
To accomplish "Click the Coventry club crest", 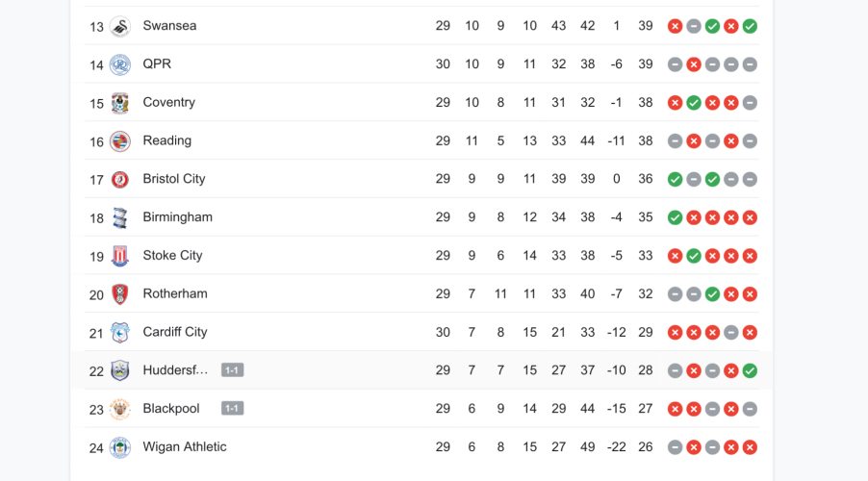I will [119, 103].
